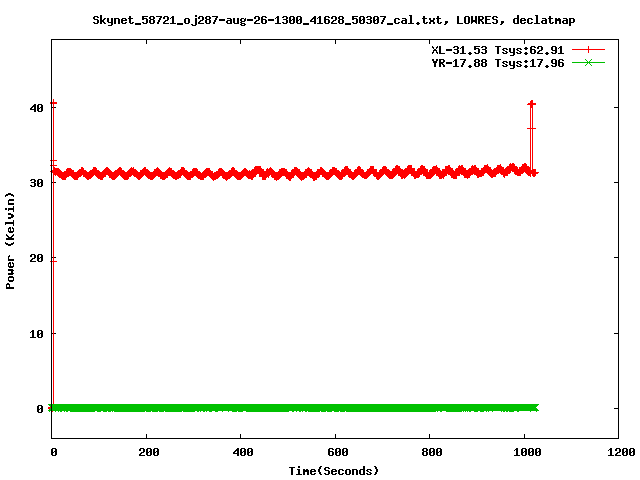Select the legend entry YR-17.88 Tsys:17.96

[498, 63]
